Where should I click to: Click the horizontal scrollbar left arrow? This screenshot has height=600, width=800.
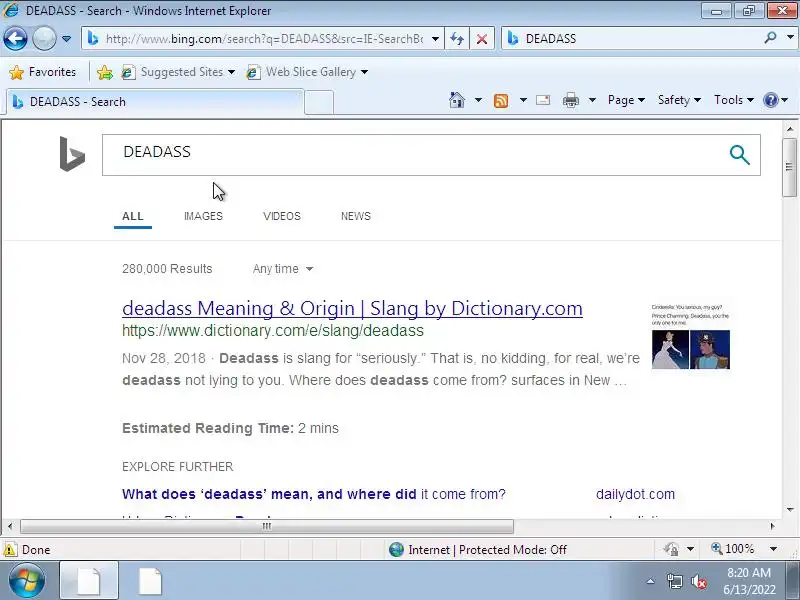click(x=10, y=526)
